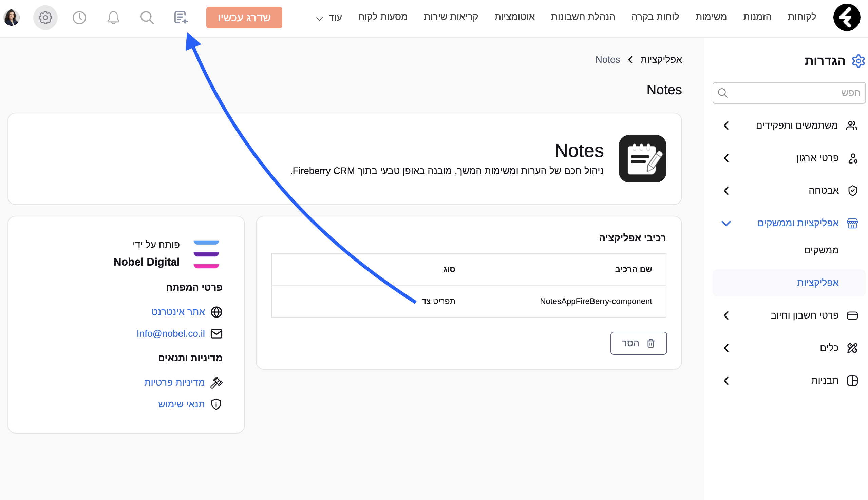
Task: Select ממשקים in the settings sidebar
Action: (x=821, y=250)
